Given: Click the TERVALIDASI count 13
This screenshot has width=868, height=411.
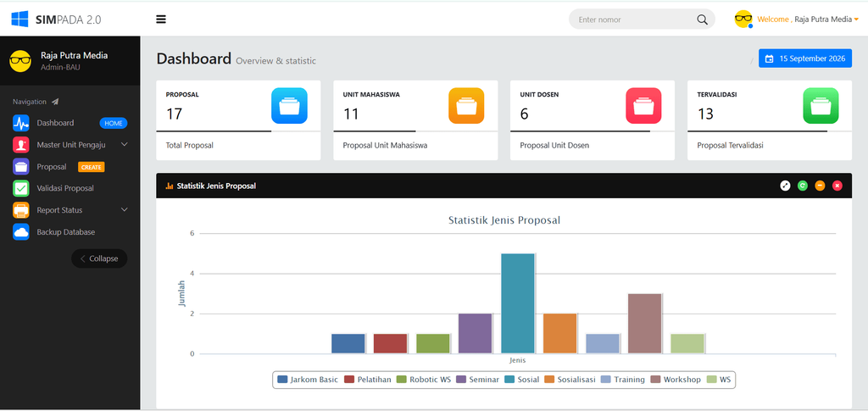Looking at the screenshot, I should point(705,114).
